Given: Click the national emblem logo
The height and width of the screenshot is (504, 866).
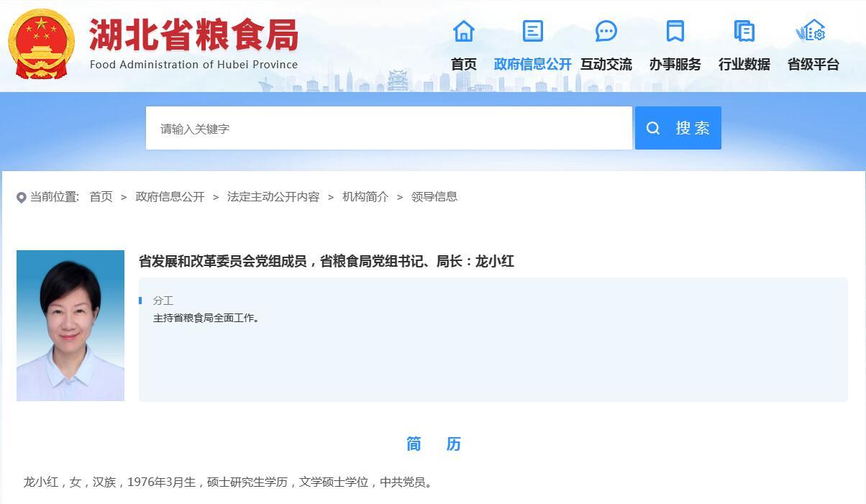Looking at the screenshot, I should tap(41, 43).
